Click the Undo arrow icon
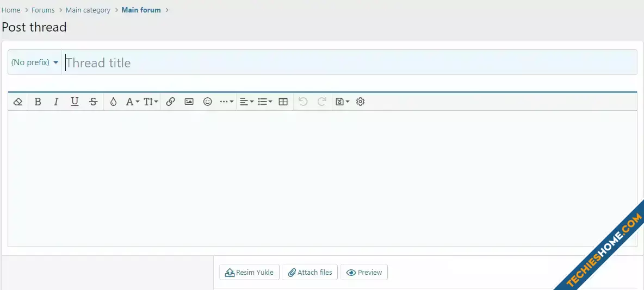Screen dimensions: 644x290 click(303, 102)
